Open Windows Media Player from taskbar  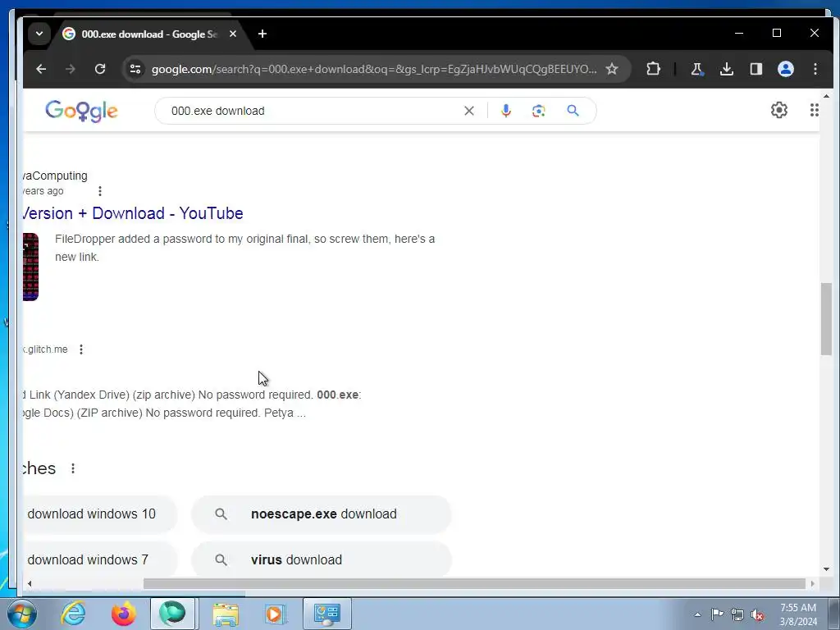[x=275, y=614]
